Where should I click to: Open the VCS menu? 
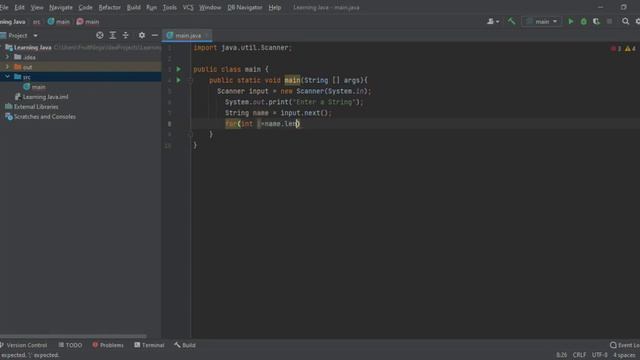(188, 7)
